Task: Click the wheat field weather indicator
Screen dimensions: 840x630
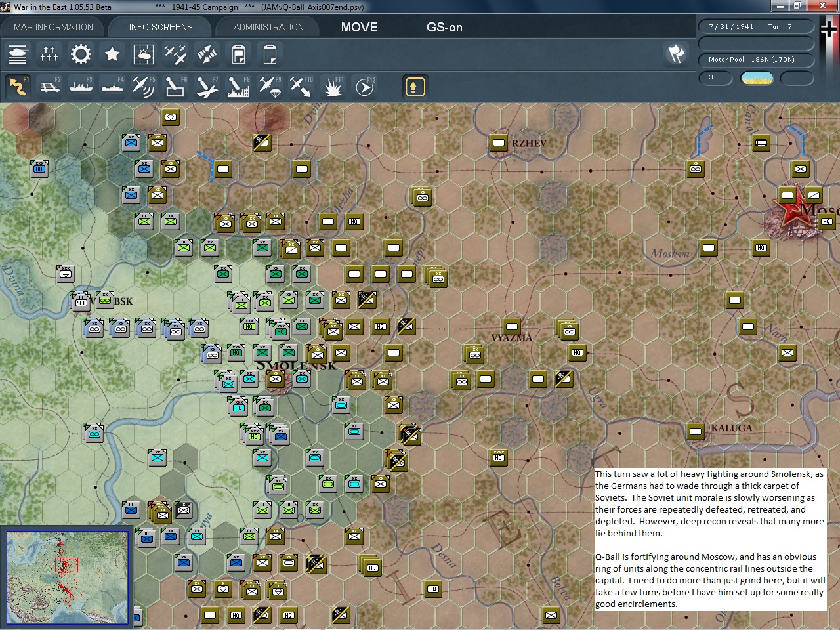Action: pyautogui.click(x=757, y=78)
